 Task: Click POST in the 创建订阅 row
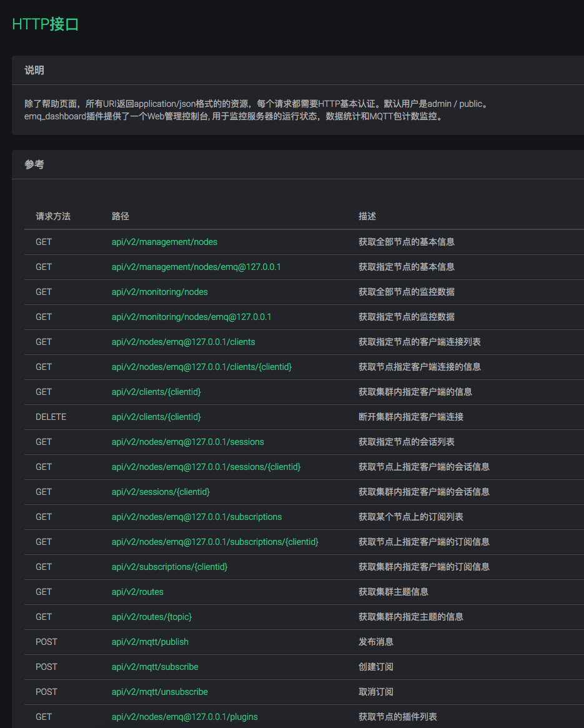[46, 667]
